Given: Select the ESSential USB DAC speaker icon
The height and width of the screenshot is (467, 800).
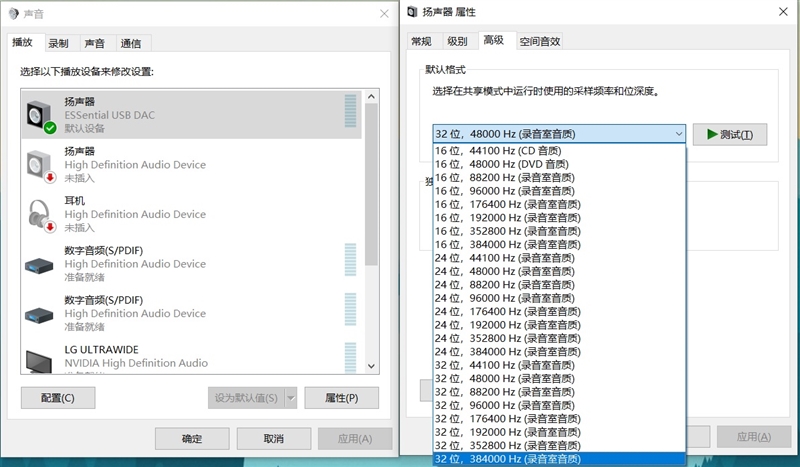Looking at the screenshot, I should pos(40,117).
